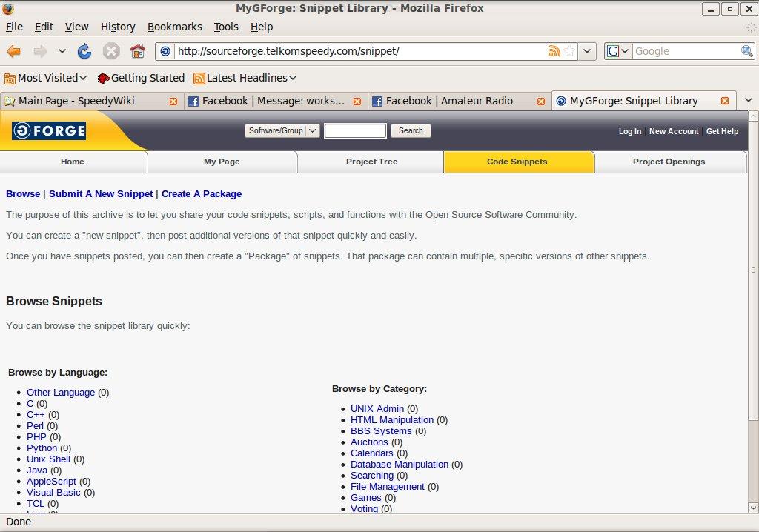Click the search magnifier icon in Google box
Image resolution: width=759 pixels, height=532 pixels.
(747, 51)
